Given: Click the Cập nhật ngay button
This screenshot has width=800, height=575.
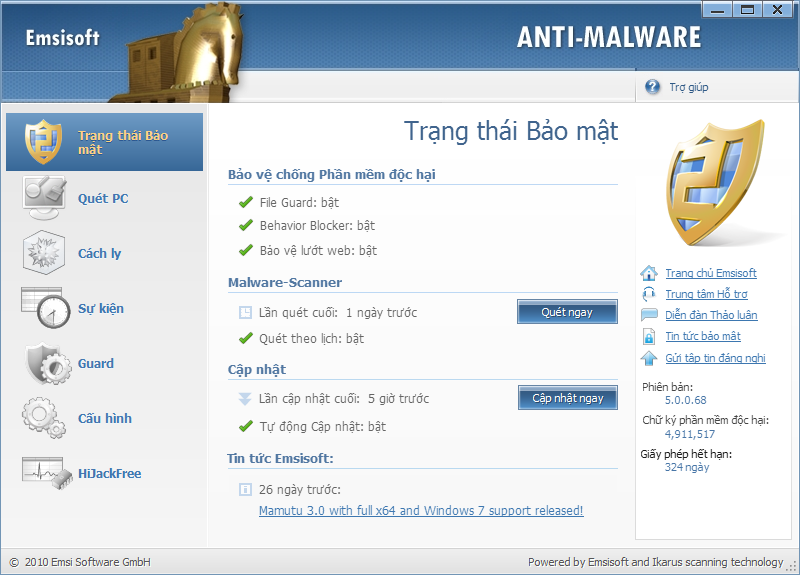Looking at the screenshot, I should 568,397.
